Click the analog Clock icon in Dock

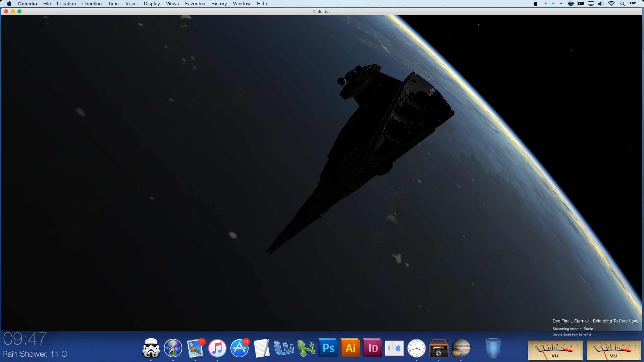[x=417, y=348]
